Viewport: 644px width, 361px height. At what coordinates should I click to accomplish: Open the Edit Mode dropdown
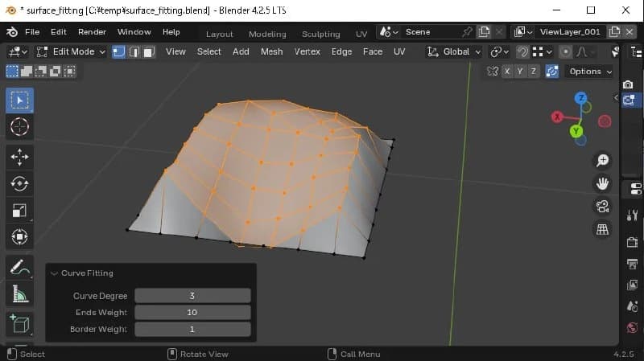[71, 52]
